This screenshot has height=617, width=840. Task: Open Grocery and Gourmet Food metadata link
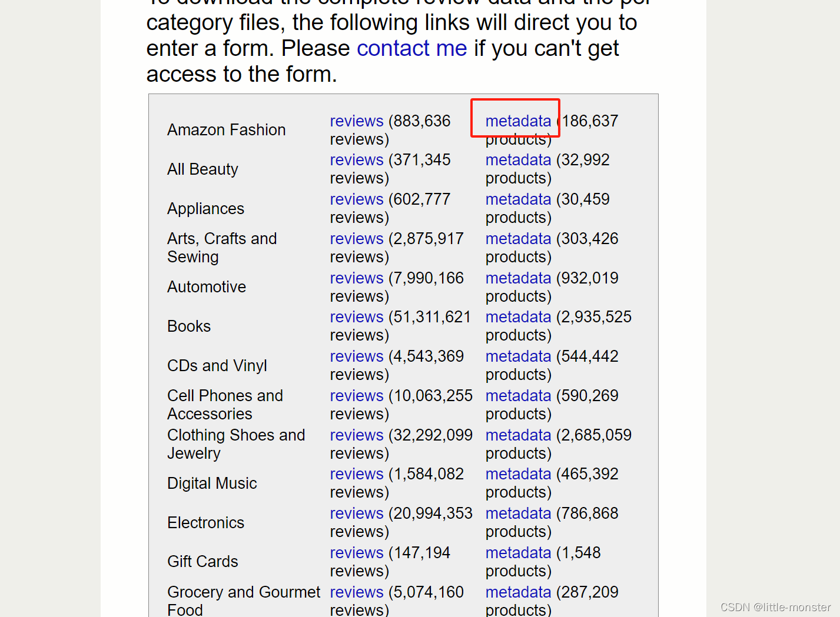click(x=518, y=592)
